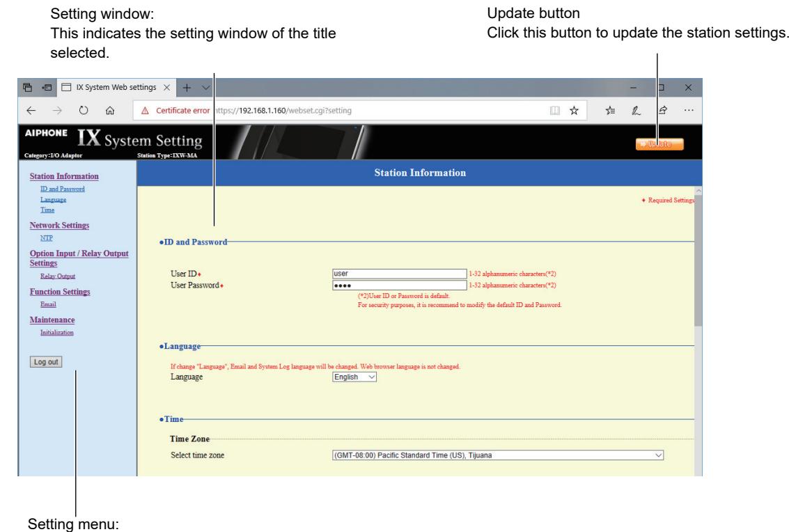Click the AIPHONE logo
Viewport: 789px width, 532px height.
point(46,133)
